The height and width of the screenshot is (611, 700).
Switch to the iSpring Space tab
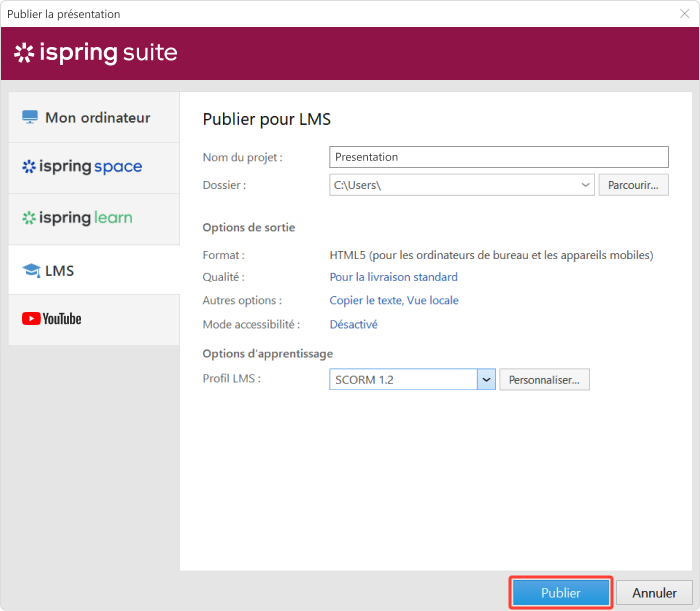94,168
